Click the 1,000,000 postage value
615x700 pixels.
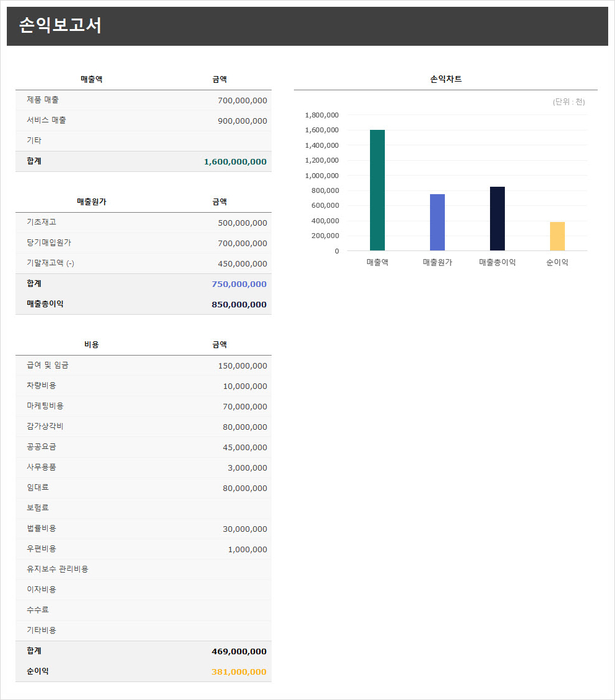tap(247, 550)
